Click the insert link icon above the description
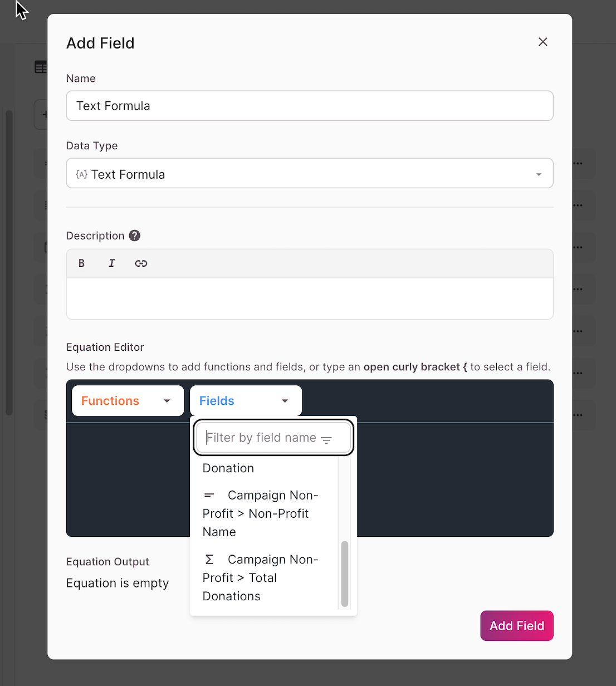This screenshot has height=686, width=616. click(141, 263)
